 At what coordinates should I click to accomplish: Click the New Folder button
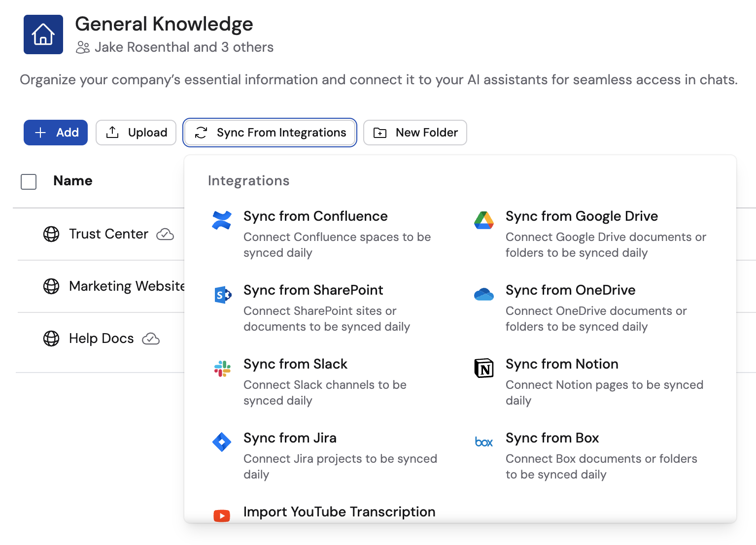coord(414,132)
